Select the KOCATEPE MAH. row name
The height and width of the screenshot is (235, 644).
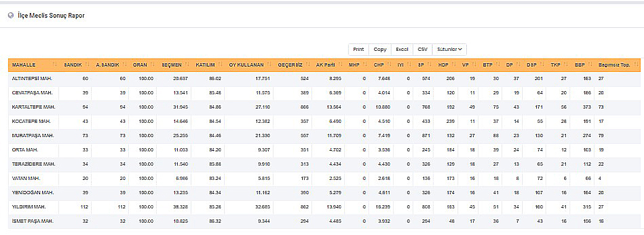31,122
